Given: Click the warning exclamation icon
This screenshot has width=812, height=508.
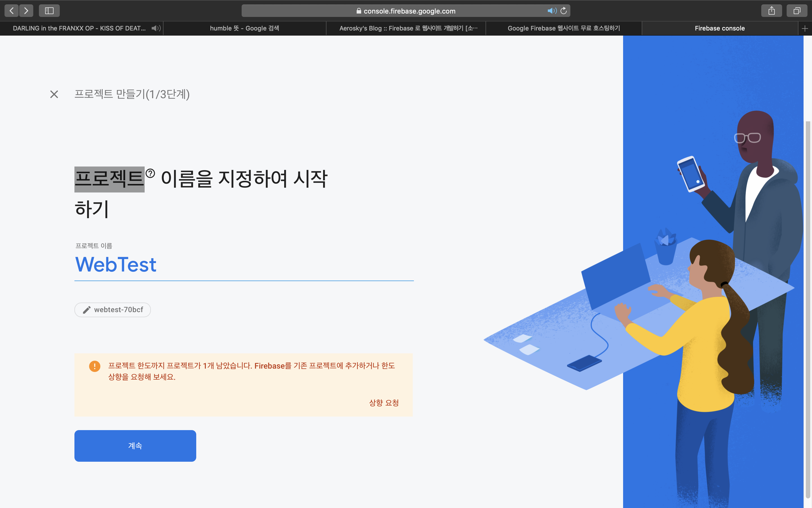Looking at the screenshot, I should click(95, 366).
